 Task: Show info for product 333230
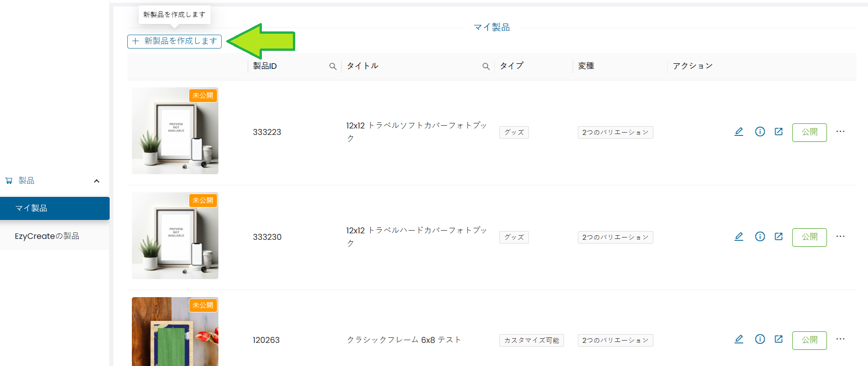[x=760, y=237]
